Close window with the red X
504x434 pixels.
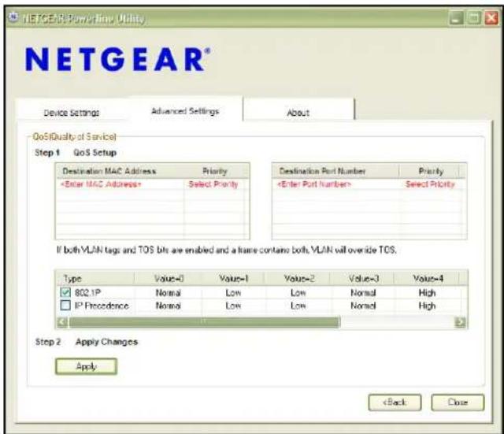(x=491, y=17)
